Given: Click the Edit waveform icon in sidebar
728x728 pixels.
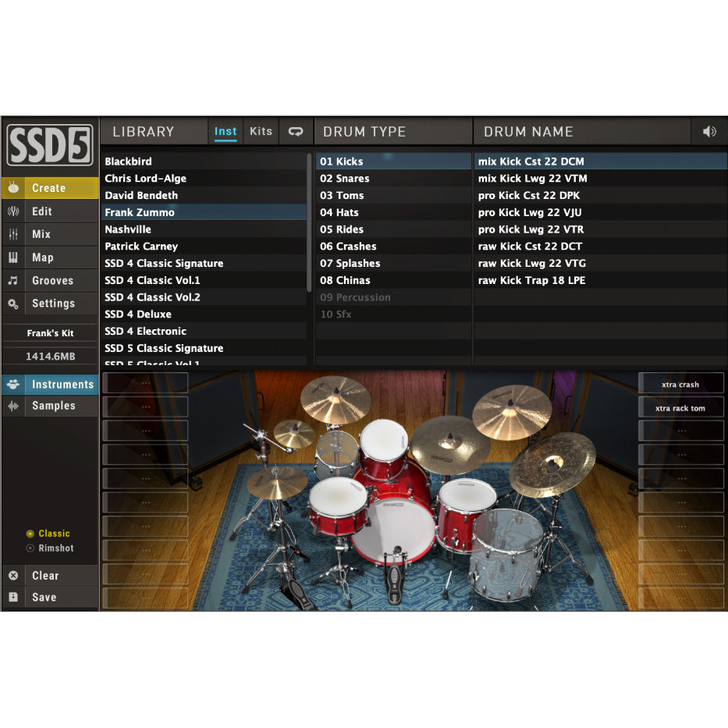Looking at the screenshot, I should tap(13, 211).
